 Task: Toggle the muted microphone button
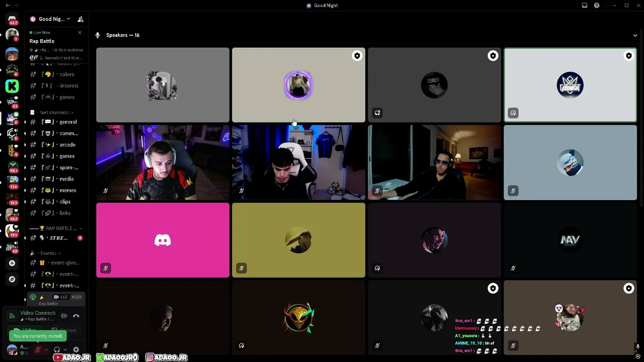[38, 349]
